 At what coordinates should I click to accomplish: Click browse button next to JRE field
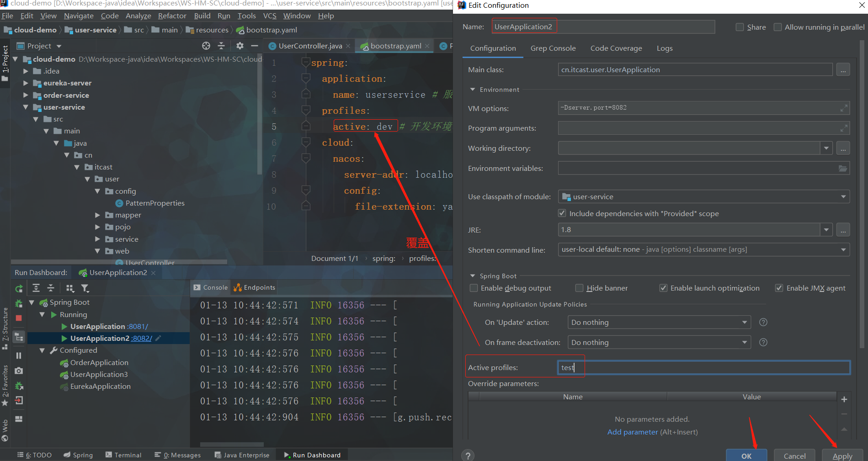tap(843, 230)
